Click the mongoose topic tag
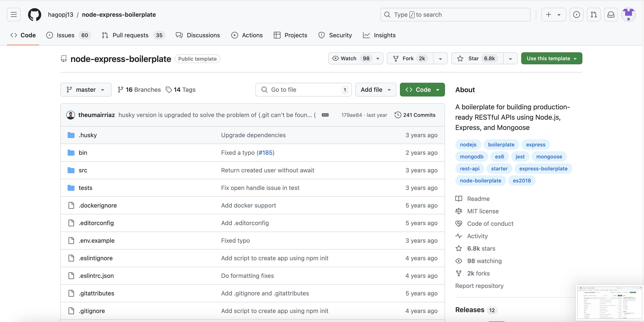Viewport: 644px width, 322px height. click(x=549, y=156)
